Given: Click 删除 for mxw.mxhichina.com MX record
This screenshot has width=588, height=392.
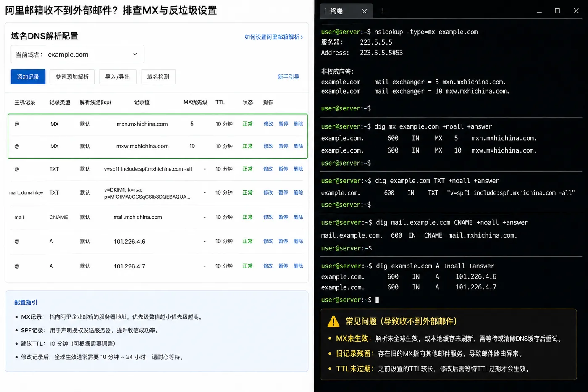Looking at the screenshot, I should [x=299, y=146].
